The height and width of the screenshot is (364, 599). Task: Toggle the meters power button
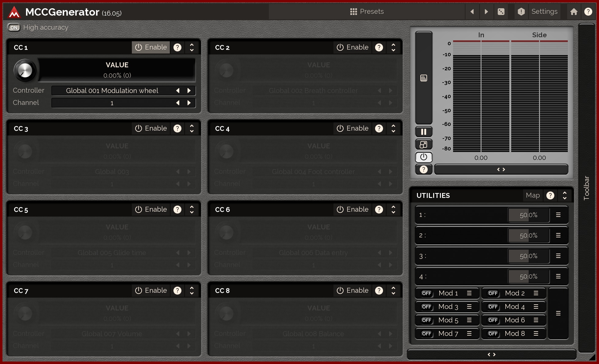424,157
